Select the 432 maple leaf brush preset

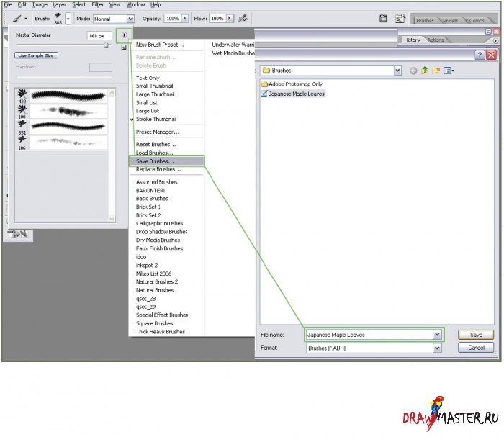[x=61, y=96]
